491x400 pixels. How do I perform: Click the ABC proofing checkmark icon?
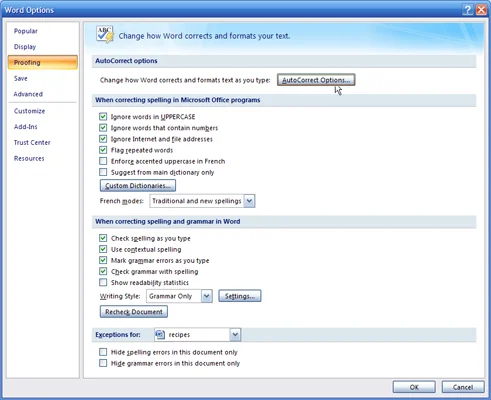(105, 34)
